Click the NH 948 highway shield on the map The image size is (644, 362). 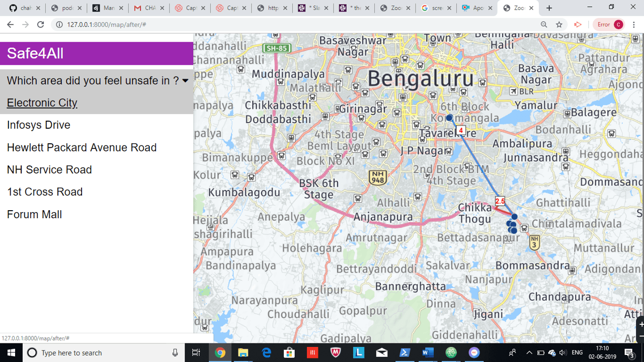(x=377, y=177)
